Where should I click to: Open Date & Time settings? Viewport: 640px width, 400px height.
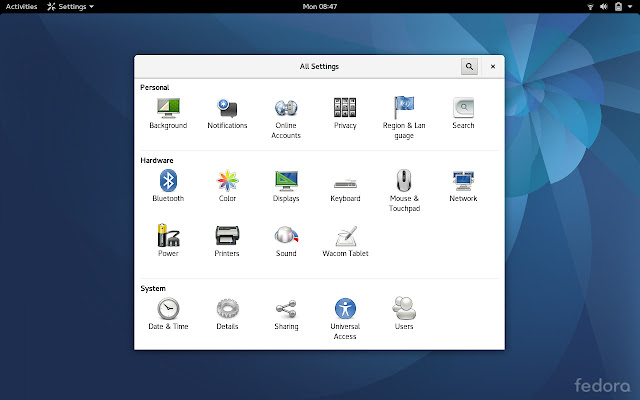(x=168, y=314)
